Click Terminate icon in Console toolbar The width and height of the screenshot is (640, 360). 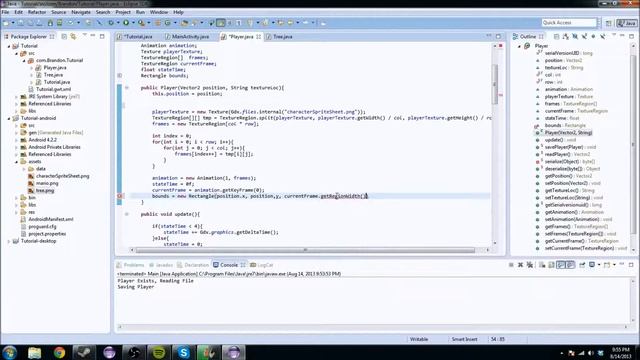(x=511, y=265)
